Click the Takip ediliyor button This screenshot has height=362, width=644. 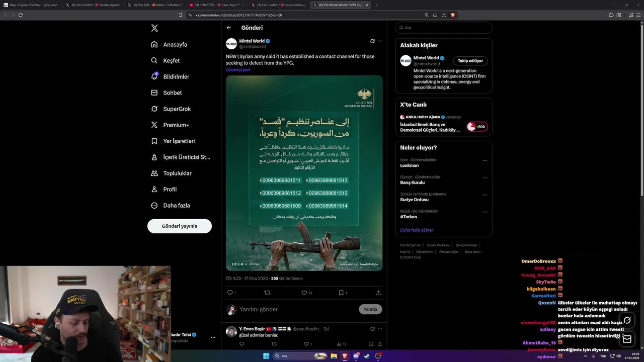[470, 61]
